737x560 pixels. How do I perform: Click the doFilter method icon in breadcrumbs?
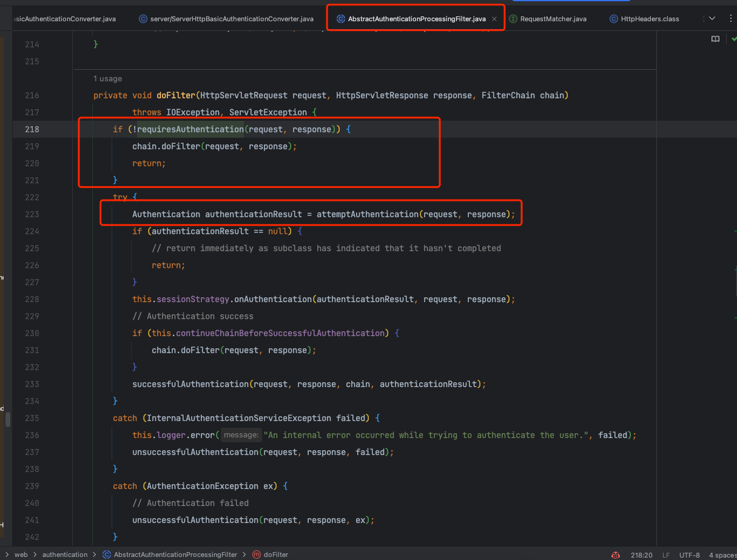[256, 555]
